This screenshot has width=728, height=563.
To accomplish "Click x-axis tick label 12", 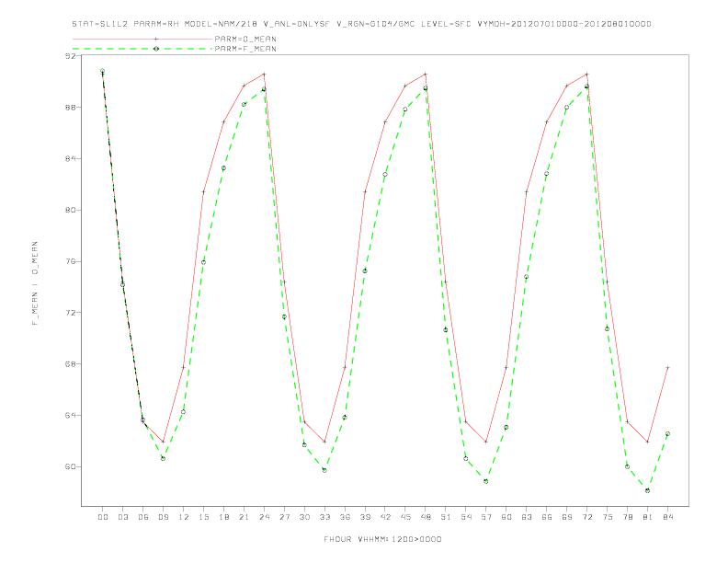I will pyautogui.click(x=184, y=517).
